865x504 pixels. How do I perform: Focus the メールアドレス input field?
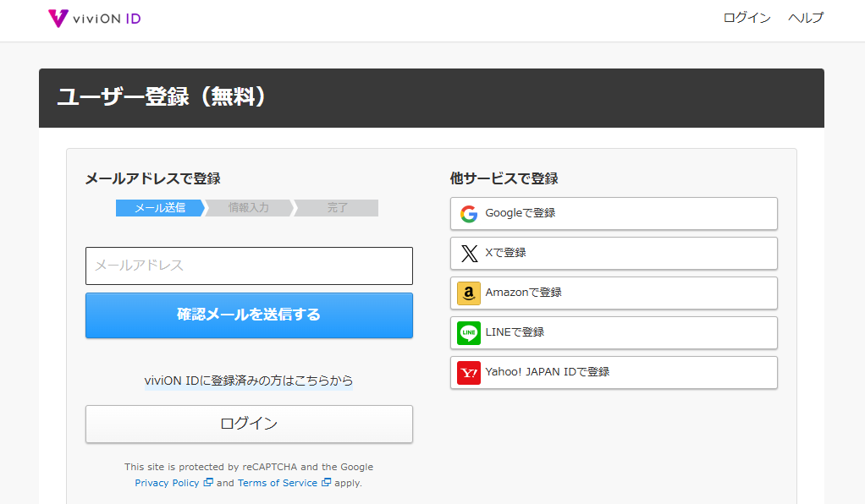coord(249,266)
